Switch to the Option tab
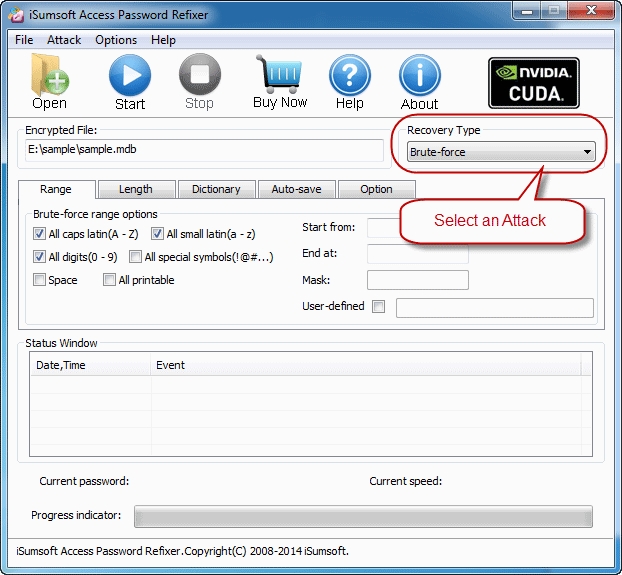This screenshot has width=622, height=575. click(x=376, y=189)
